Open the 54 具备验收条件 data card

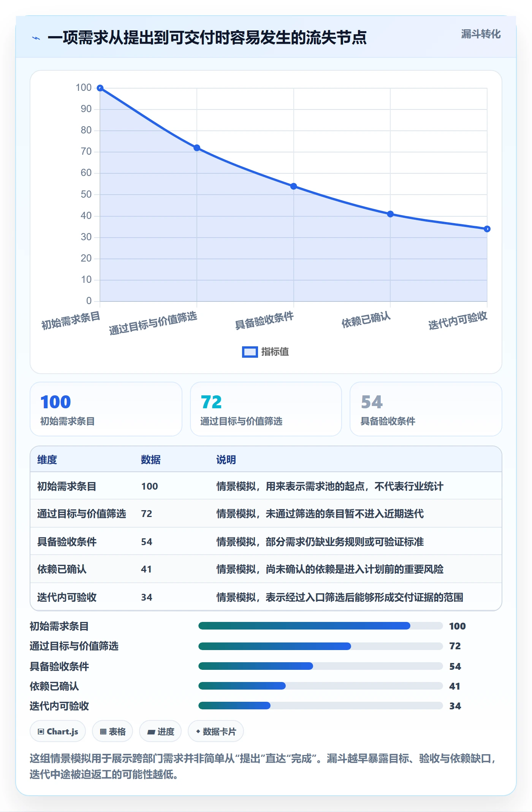pos(426,409)
